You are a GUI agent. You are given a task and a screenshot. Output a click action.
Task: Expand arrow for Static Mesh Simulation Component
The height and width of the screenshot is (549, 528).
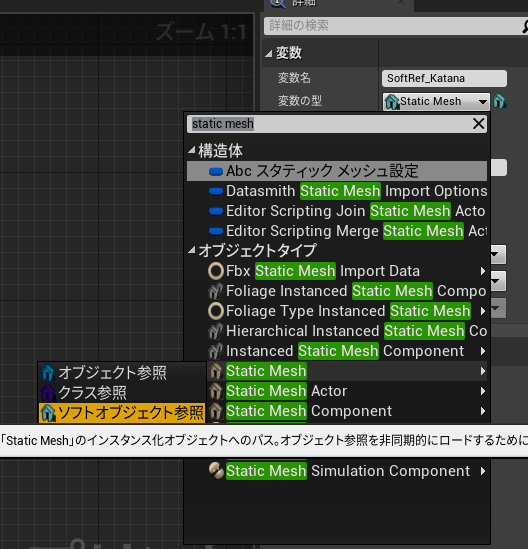click(483, 471)
